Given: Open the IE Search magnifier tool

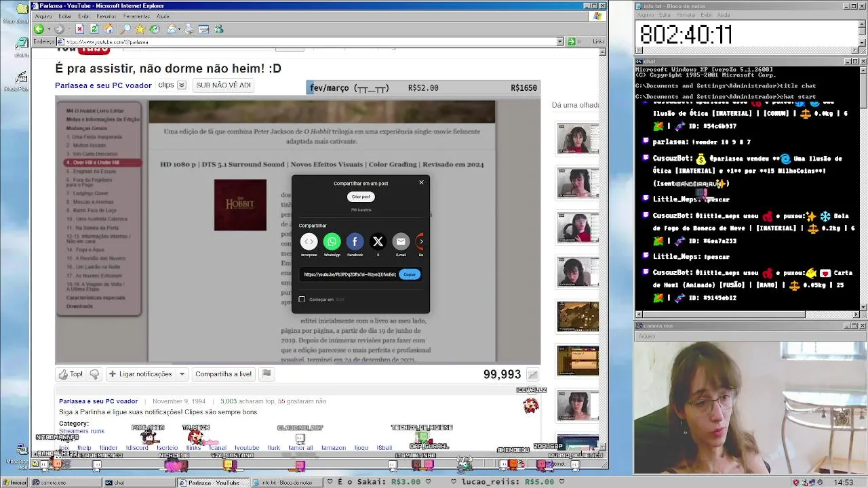Looking at the screenshot, I should coord(125,29).
